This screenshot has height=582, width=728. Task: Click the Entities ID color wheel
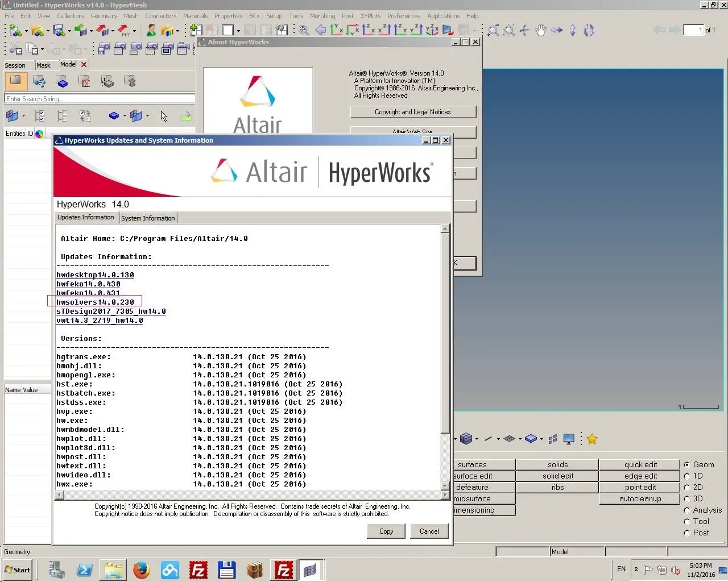[39, 134]
